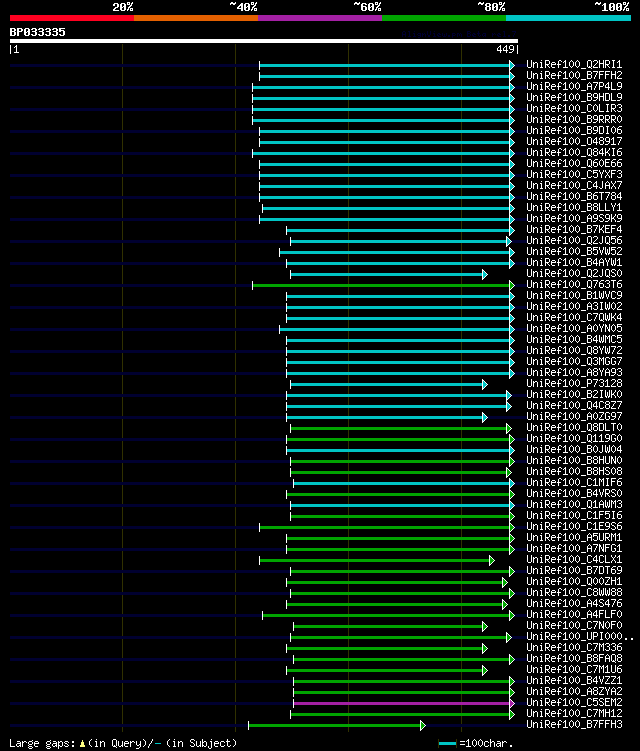Select the UniRef100_A0ZG97 label
Screen dimensions: 640x751
[574, 417]
